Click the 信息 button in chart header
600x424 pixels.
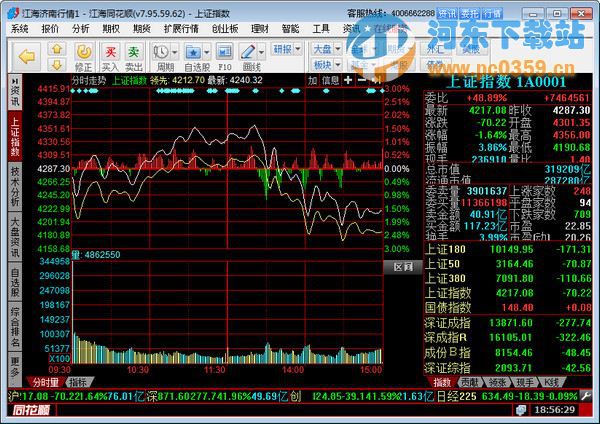(x=330, y=80)
